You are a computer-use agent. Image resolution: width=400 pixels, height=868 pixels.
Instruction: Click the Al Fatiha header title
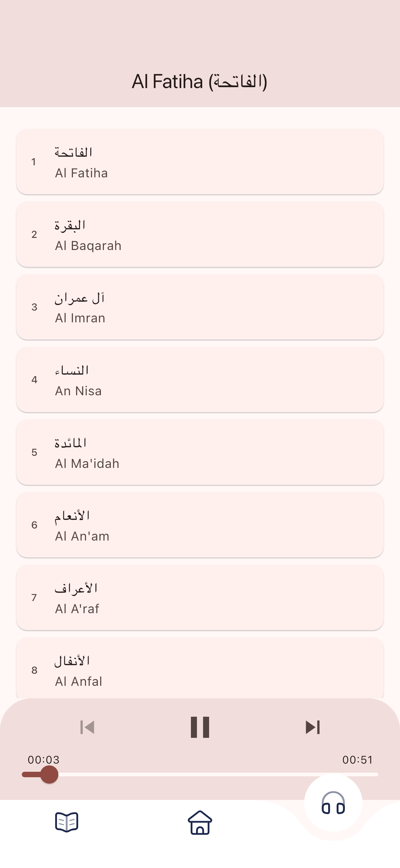[200, 81]
